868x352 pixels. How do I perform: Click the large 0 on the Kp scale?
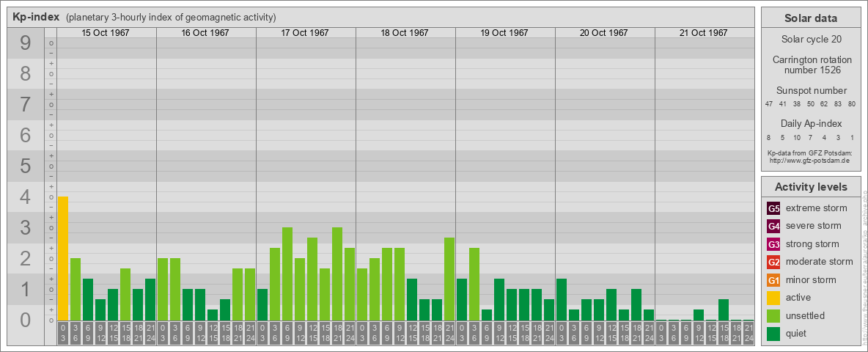click(26, 320)
